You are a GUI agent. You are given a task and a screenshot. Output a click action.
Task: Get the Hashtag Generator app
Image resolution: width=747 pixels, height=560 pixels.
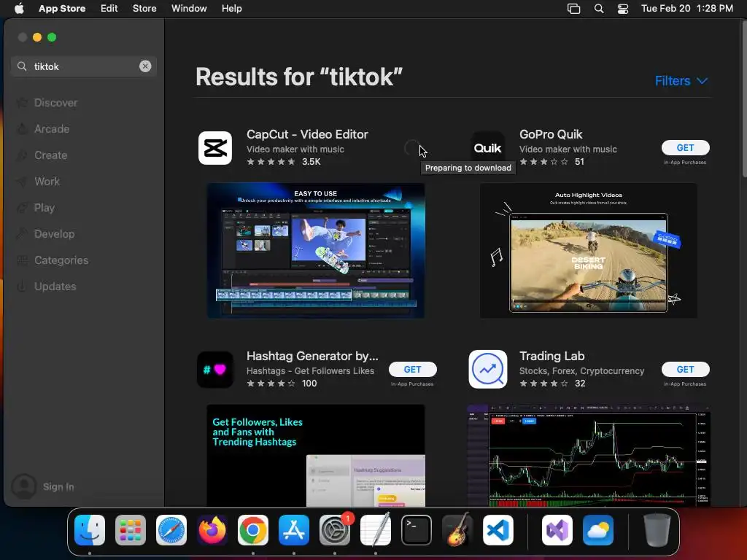(x=413, y=369)
